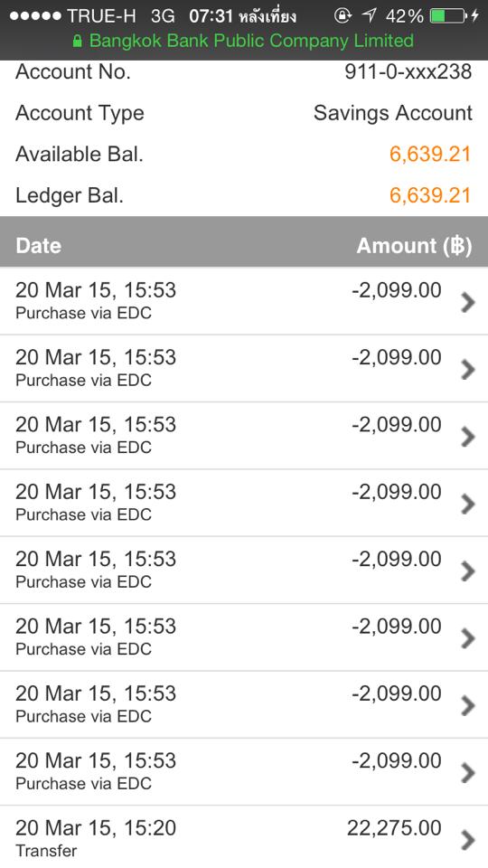Open chevron of second Purchase via EDC entry
Image resolution: width=488 pixels, height=868 pixels.
coord(468,370)
